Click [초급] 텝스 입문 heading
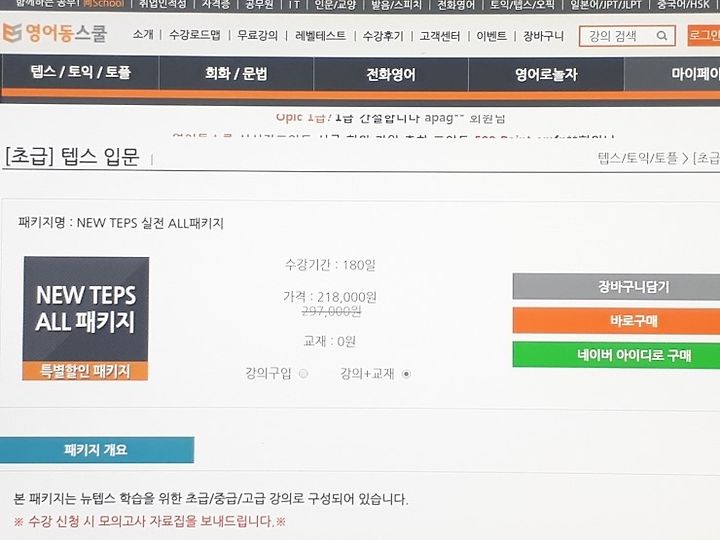720x540 pixels. pos(72,156)
